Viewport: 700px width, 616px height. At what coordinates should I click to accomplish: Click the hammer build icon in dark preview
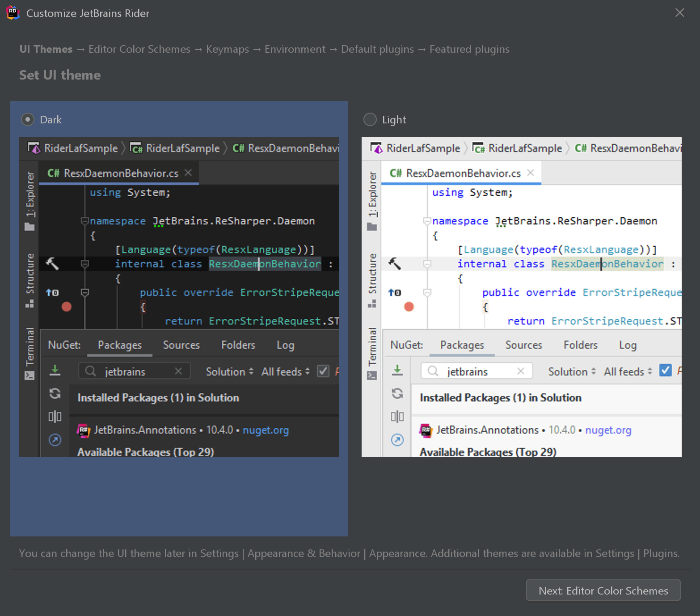[52, 264]
